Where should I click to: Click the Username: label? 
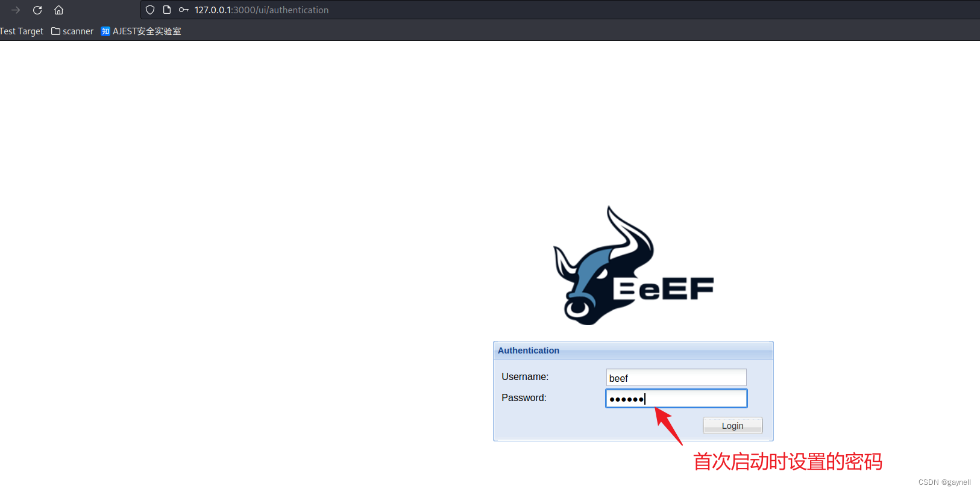(x=525, y=377)
